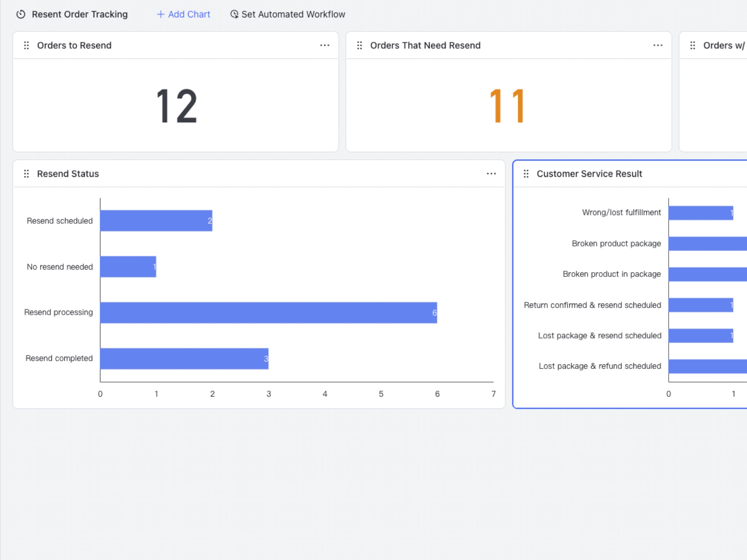This screenshot has height=560, width=747.
Task: Select the Resend scheduled bar
Action: pyautogui.click(x=156, y=221)
